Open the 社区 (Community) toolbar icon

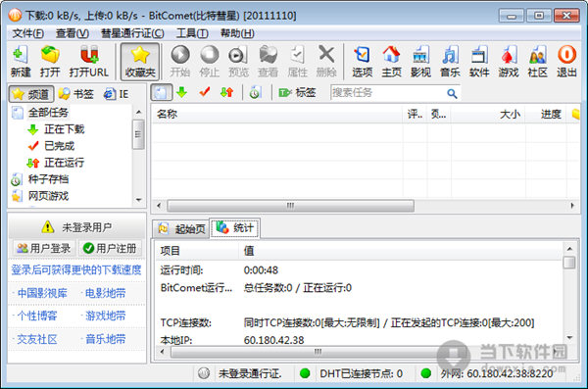click(x=537, y=61)
